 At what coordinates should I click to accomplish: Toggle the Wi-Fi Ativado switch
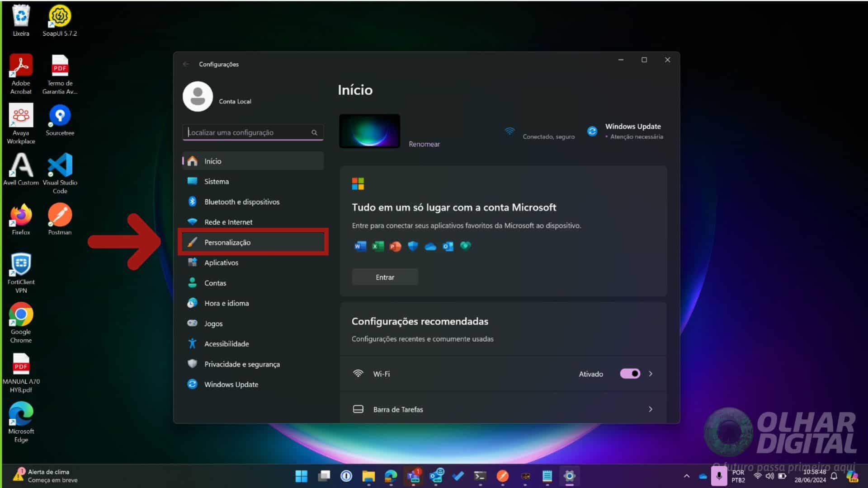pyautogui.click(x=630, y=374)
